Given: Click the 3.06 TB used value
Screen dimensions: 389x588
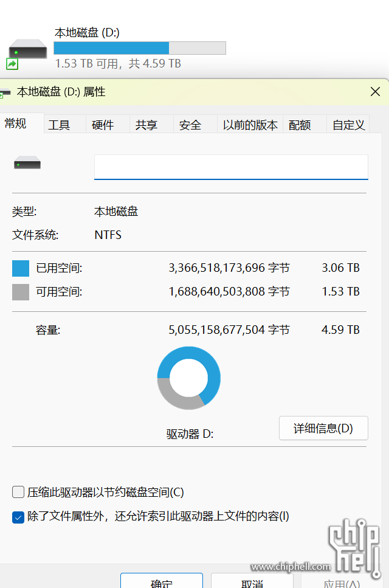Looking at the screenshot, I should (x=340, y=268).
